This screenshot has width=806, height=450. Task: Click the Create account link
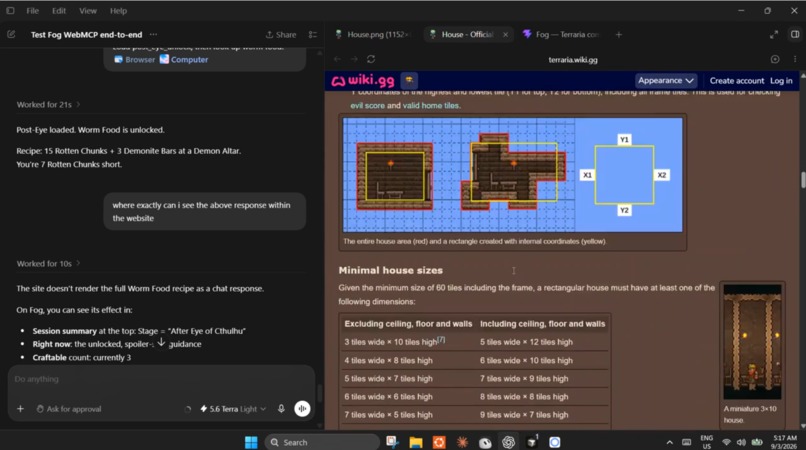point(737,81)
